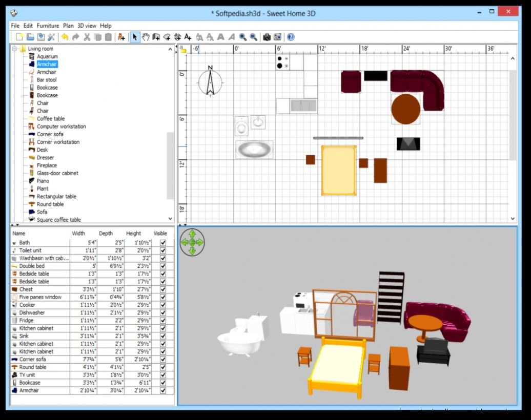Toggle Visible for Five panes window
This screenshot has height=420, width=531.
pos(163,297)
